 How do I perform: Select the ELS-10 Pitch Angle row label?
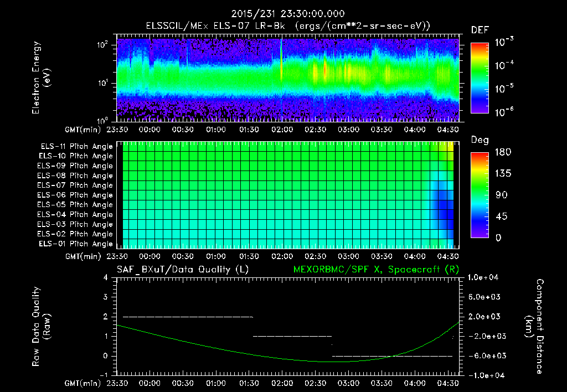(x=76, y=156)
